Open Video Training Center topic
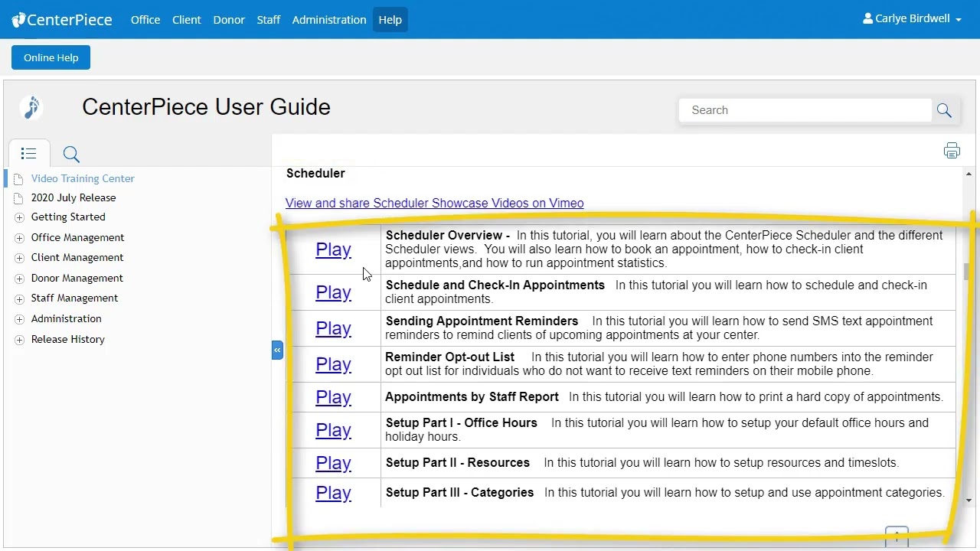Screen dimensions: 980x551 83,178
